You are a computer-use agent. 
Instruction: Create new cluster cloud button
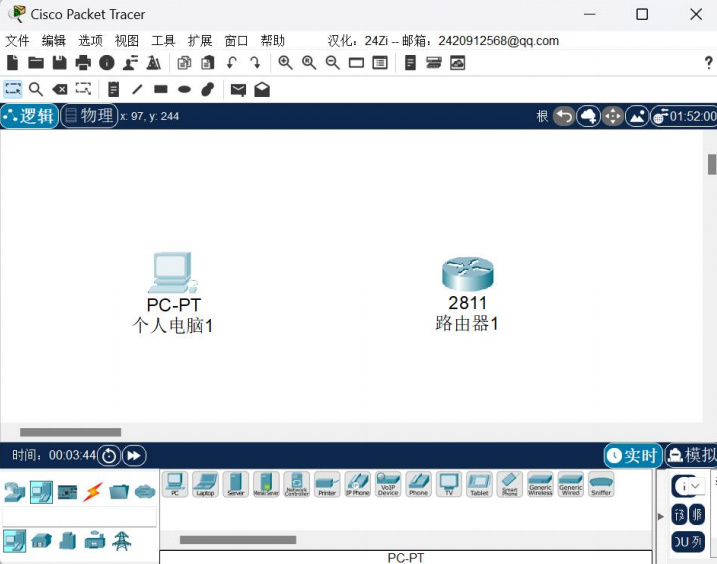[x=589, y=116]
